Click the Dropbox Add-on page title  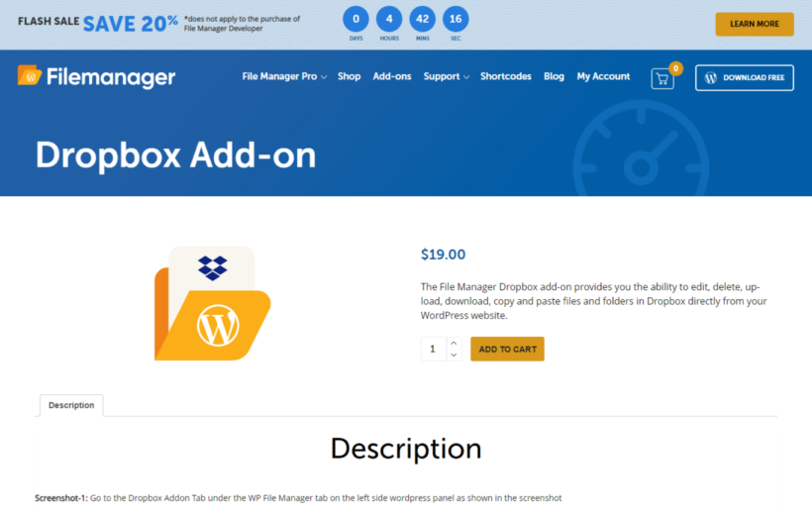[x=175, y=155]
